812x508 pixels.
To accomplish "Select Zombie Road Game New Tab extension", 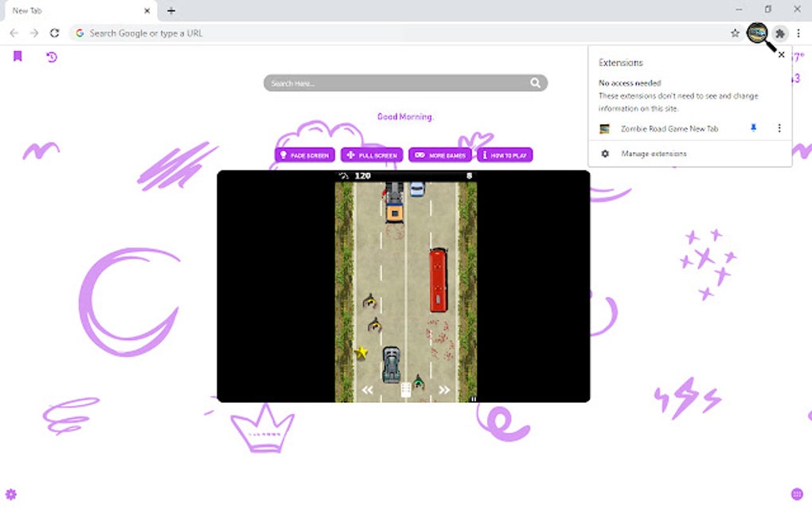I will coord(669,128).
